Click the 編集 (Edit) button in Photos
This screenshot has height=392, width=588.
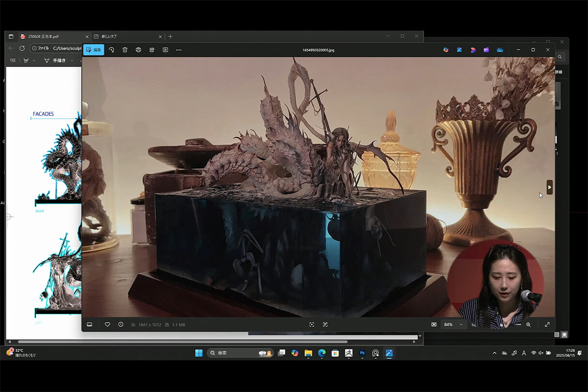pos(93,50)
